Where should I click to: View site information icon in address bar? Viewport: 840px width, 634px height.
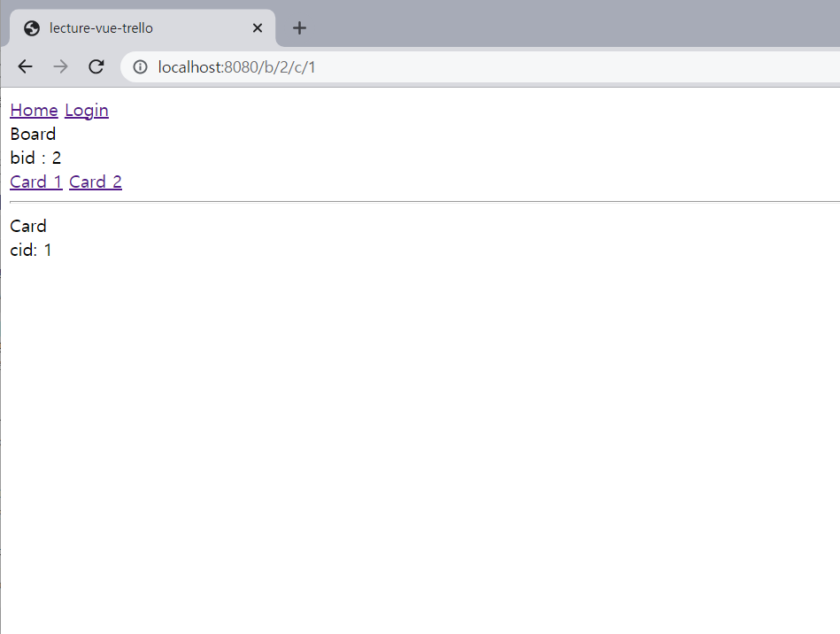(141, 67)
